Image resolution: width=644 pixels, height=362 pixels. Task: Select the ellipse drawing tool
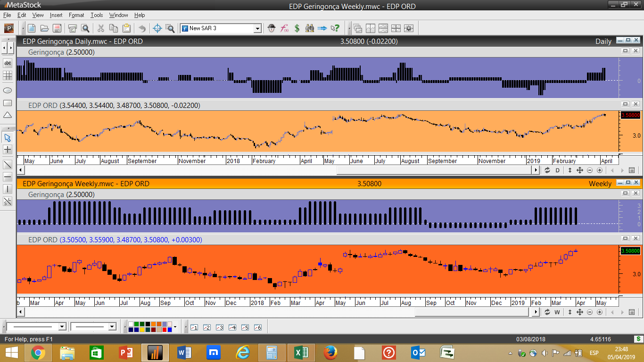pyautogui.click(x=8, y=90)
